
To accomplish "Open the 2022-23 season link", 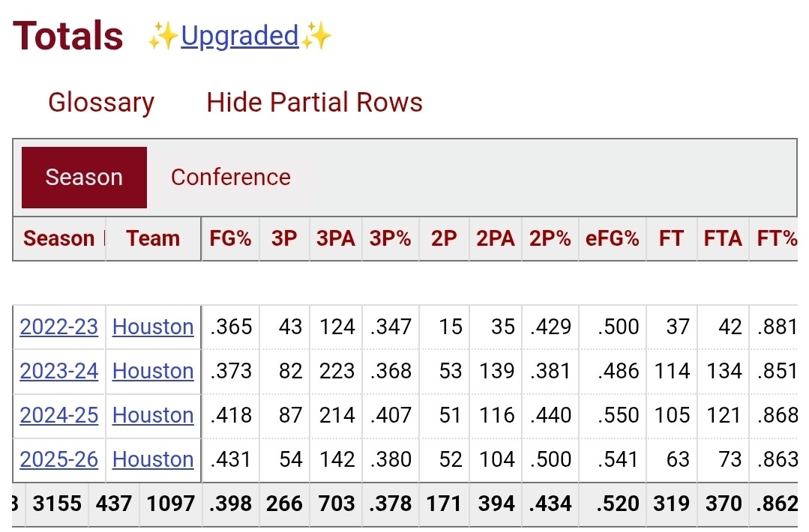I will (59, 327).
